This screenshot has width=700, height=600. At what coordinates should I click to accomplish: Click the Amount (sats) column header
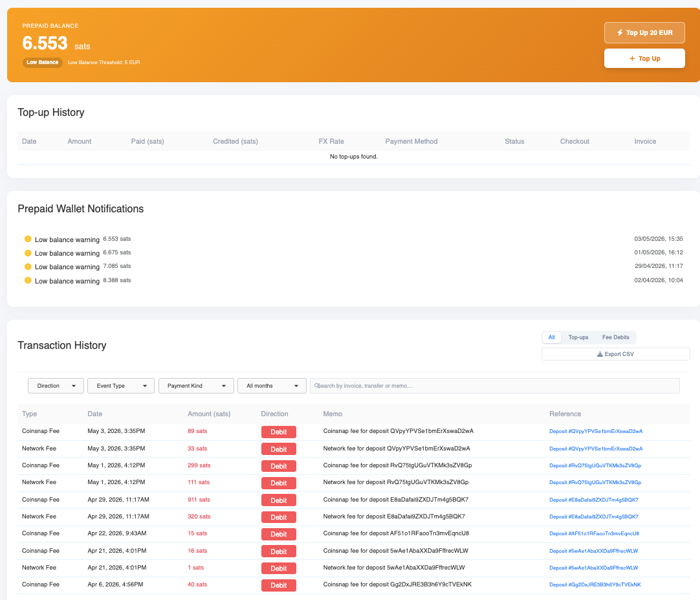tap(209, 414)
